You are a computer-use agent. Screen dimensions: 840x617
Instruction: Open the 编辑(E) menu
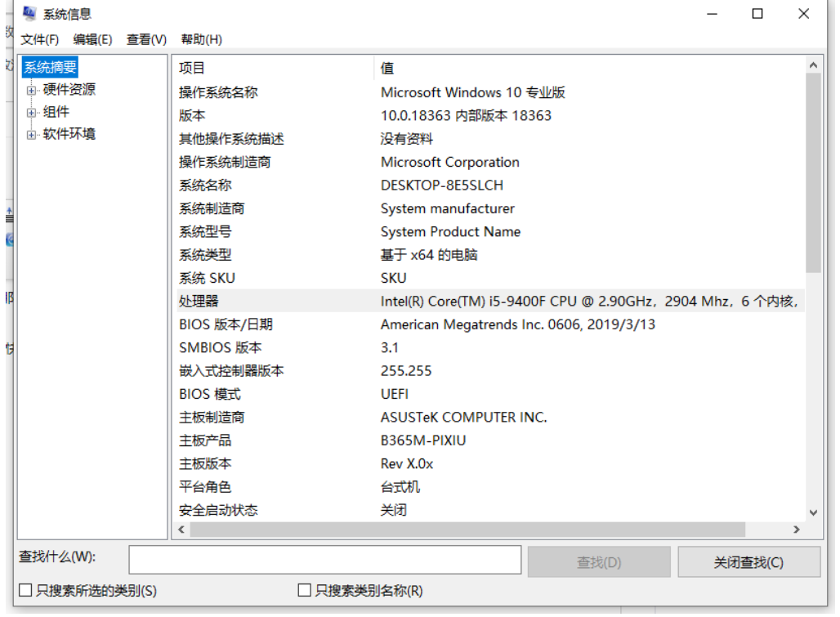tap(92, 39)
